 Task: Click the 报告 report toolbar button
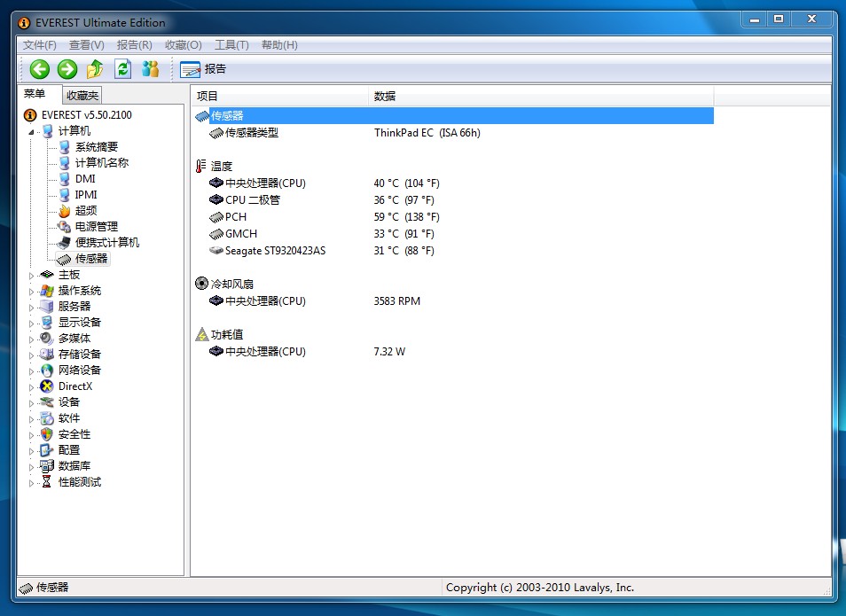203,69
